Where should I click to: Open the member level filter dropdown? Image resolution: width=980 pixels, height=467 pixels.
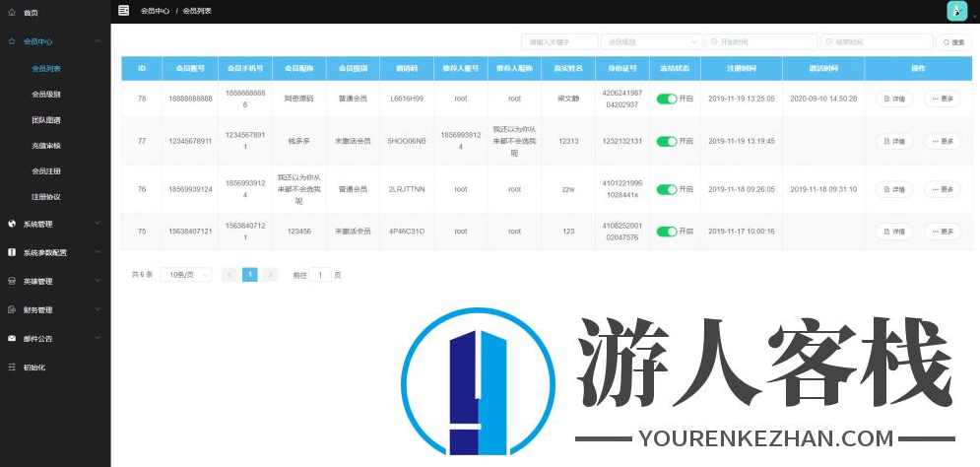pos(651,42)
